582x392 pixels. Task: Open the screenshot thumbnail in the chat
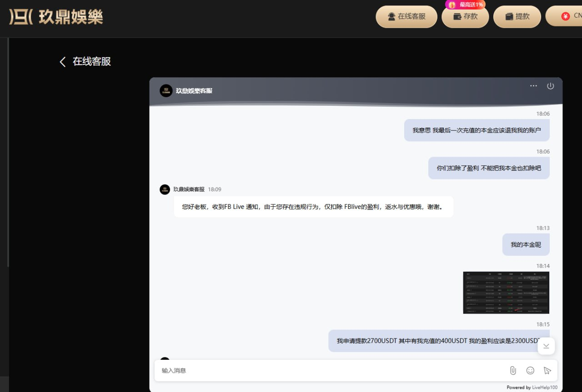click(506, 293)
